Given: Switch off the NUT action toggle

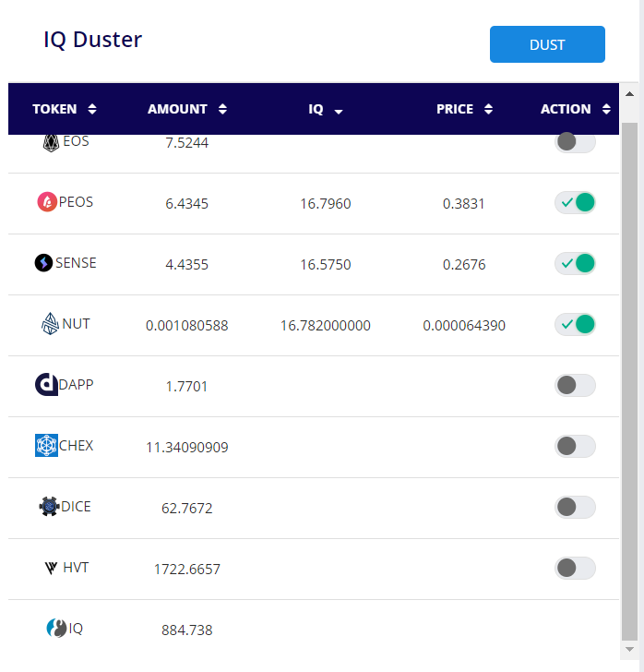Looking at the screenshot, I should tap(575, 324).
